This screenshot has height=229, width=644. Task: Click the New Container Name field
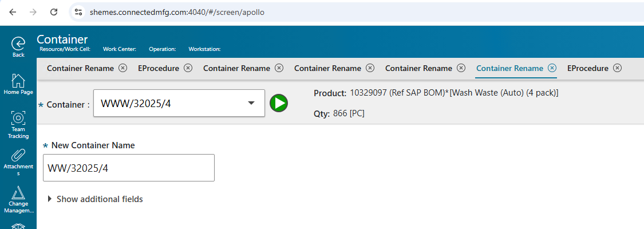(129, 168)
